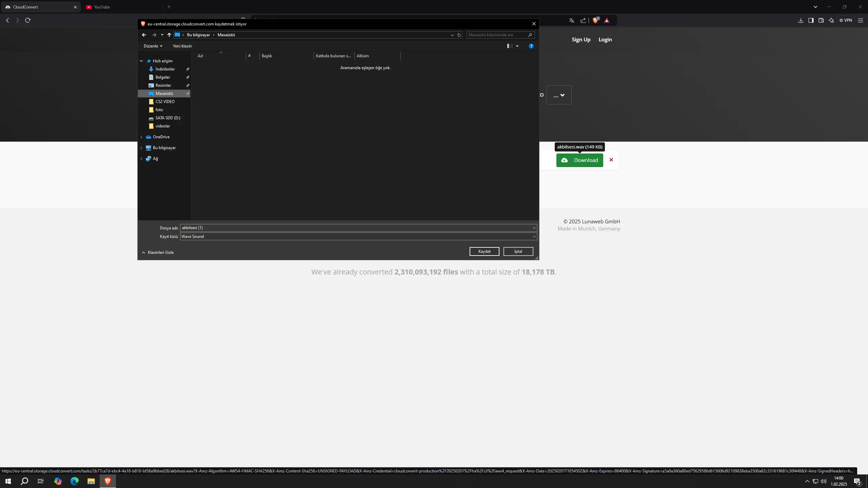Screen dimensions: 868x488
Task: Open view options dropdown arrow
Action: [x=517, y=46]
